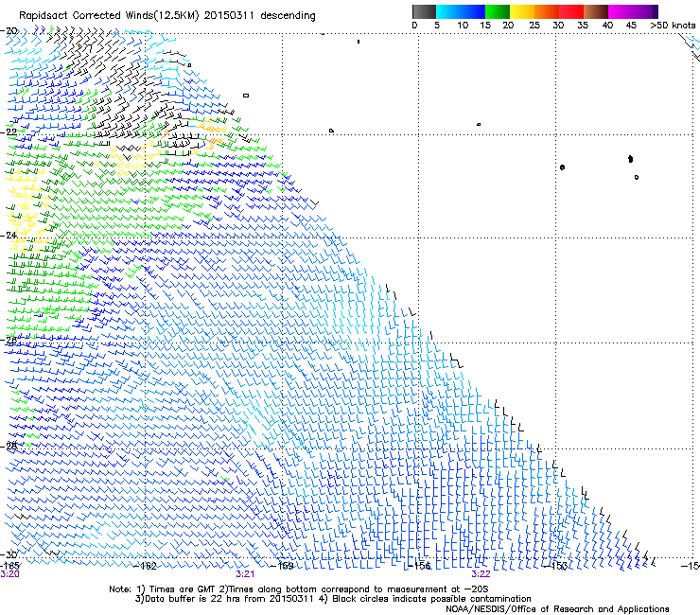Click the '-20' latitude axis label
This screenshot has width=700, height=615.
pyautogui.click(x=9, y=31)
